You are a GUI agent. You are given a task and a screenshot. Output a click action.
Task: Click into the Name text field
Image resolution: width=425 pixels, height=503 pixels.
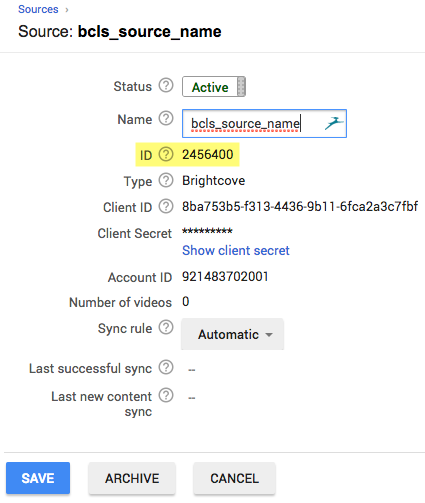264,123
